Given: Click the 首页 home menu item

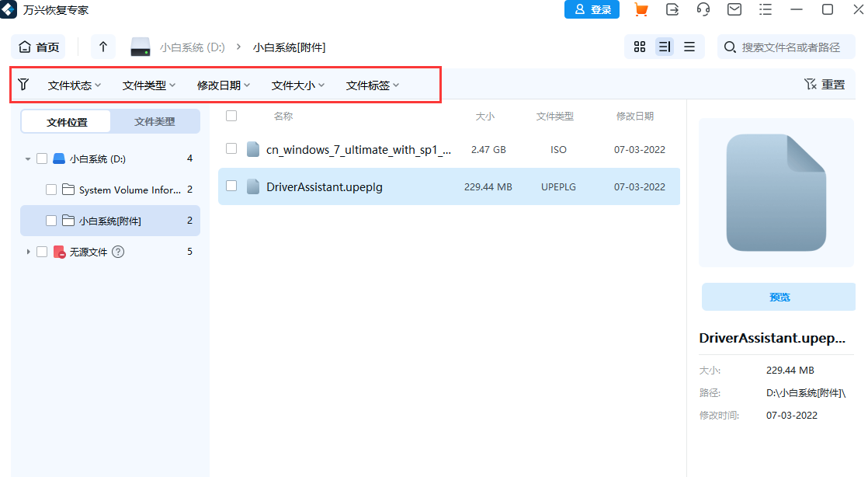Looking at the screenshot, I should (37, 47).
